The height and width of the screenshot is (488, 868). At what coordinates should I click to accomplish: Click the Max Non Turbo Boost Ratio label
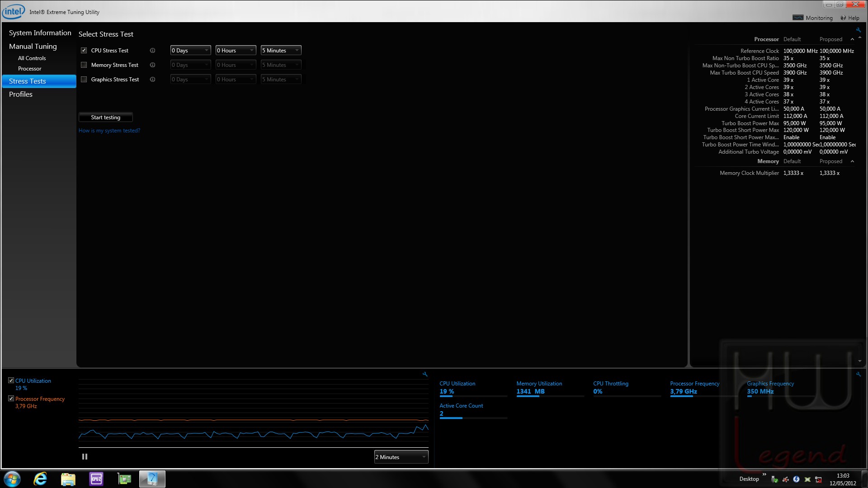[x=745, y=58]
